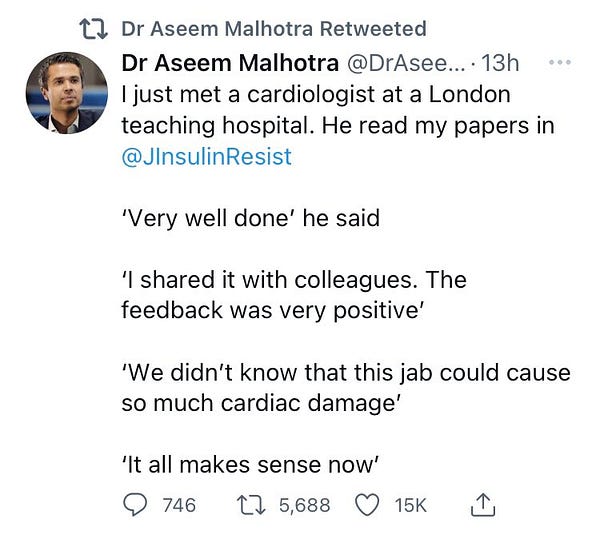The image size is (600, 538).
Task: Click the 'Very well done' he said line
Action: (251, 218)
